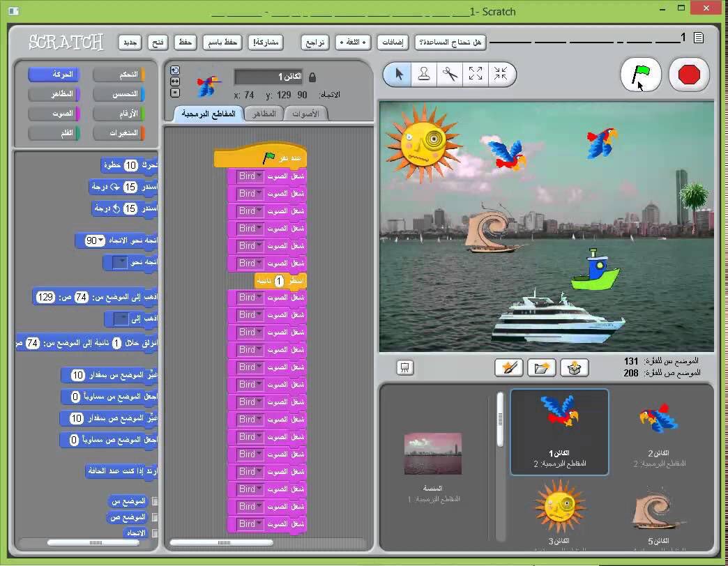Screen dimensions: 728x566
Task: Open the اللغة language menu
Action: click(353, 43)
